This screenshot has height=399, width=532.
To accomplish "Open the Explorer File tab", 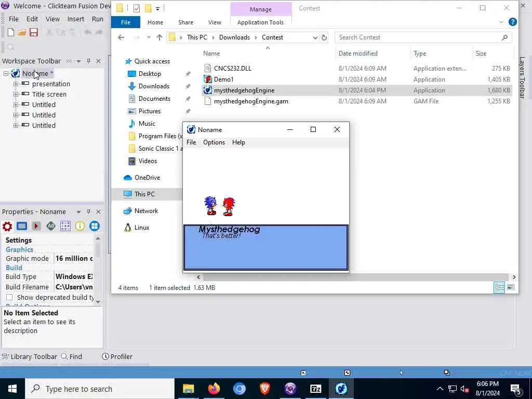I will click(126, 22).
